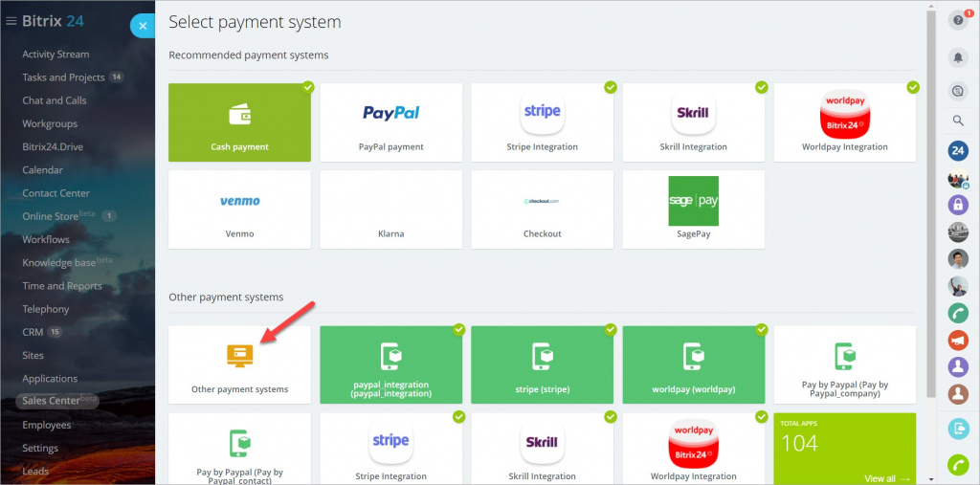Image resolution: width=980 pixels, height=485 pixels.
Task: Open Bitrix24.Drive in the sidebar
Action: click(53, 147)
